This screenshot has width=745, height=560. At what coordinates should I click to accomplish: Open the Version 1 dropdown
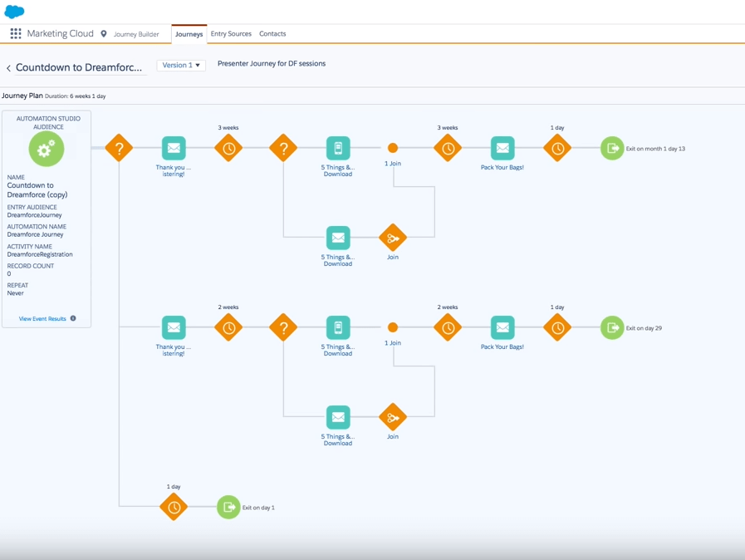click(181, 65)
